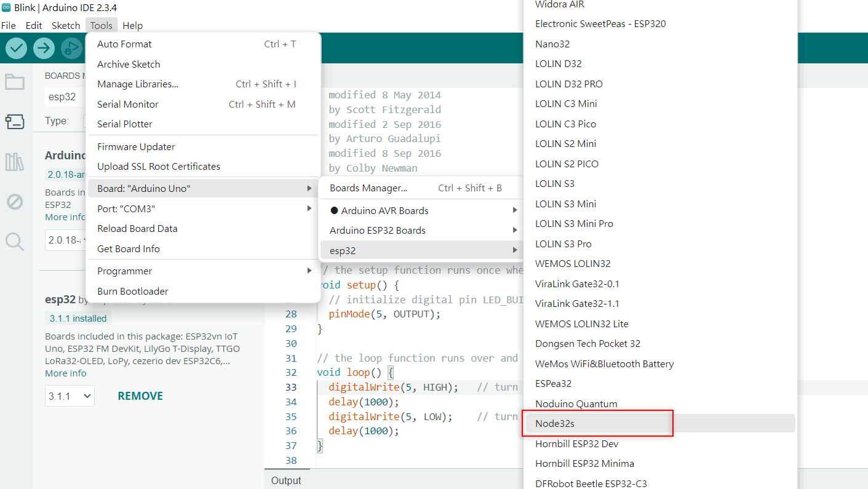Open Serial Plotter from Tools menu

[x=204, y=124]
